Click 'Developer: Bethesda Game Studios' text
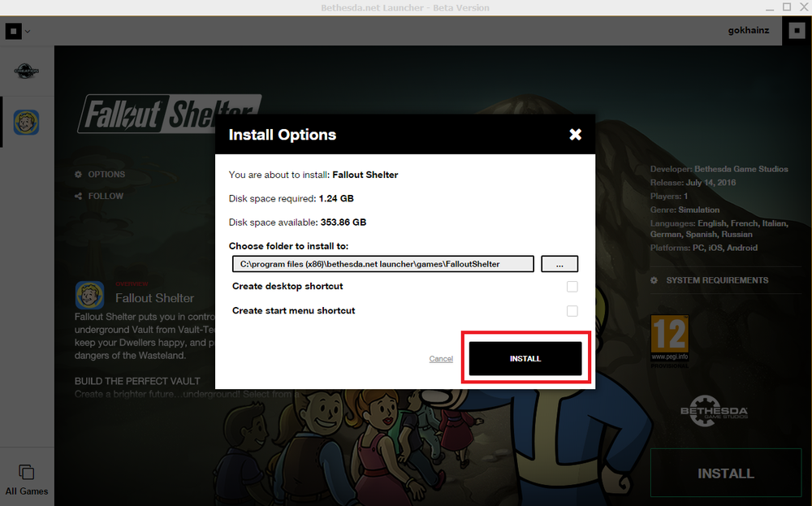Image resolution: width=812 pixels, height=506 pixels. pos(719,169)
